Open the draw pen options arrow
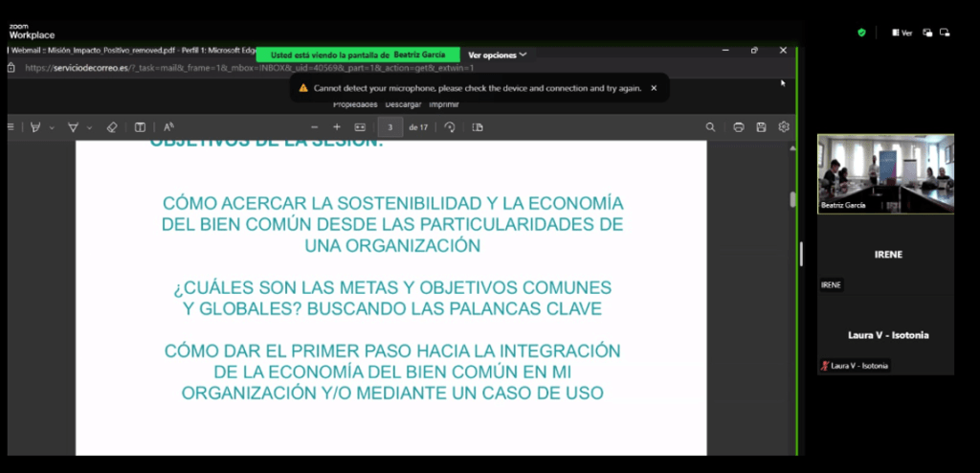 (52, 127)
